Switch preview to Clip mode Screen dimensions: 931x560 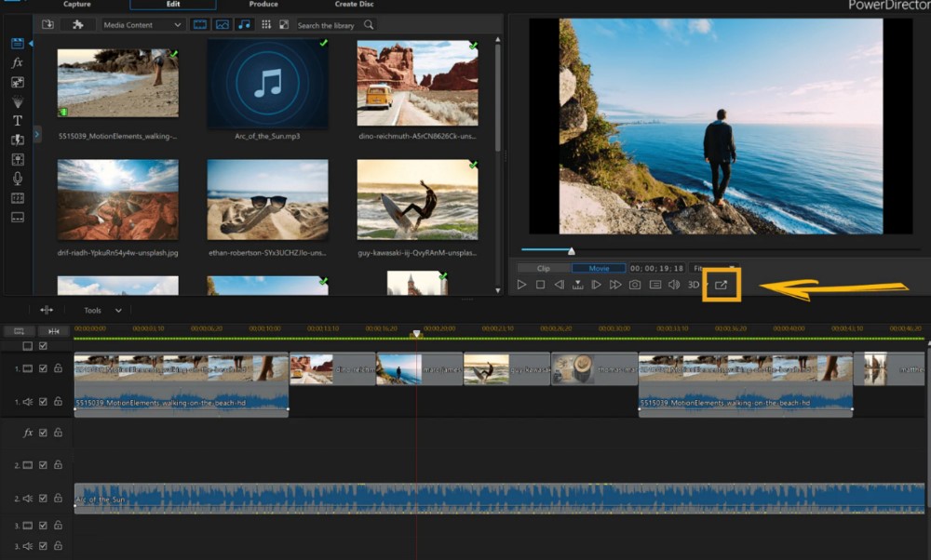[x=544, y=268]
